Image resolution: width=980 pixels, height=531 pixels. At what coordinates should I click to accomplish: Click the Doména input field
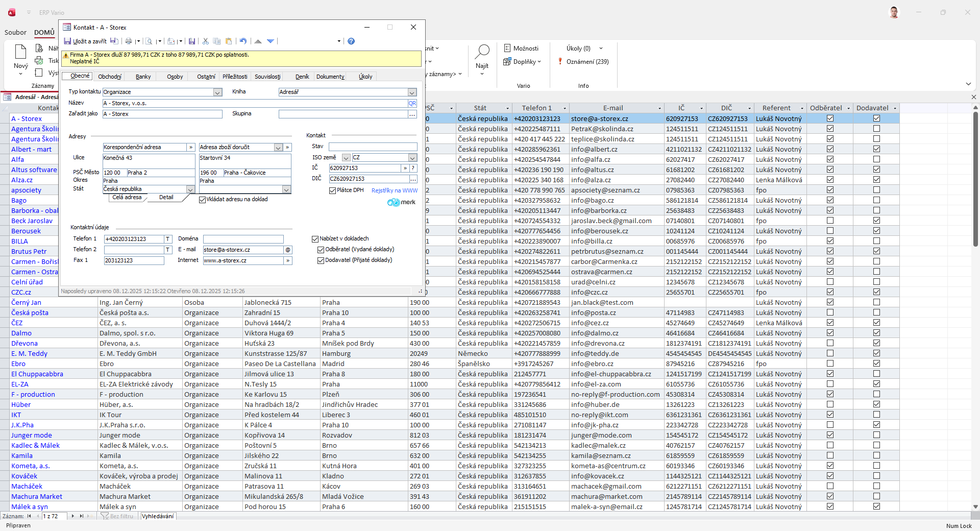pyautogui.click(x=243, y=239)
